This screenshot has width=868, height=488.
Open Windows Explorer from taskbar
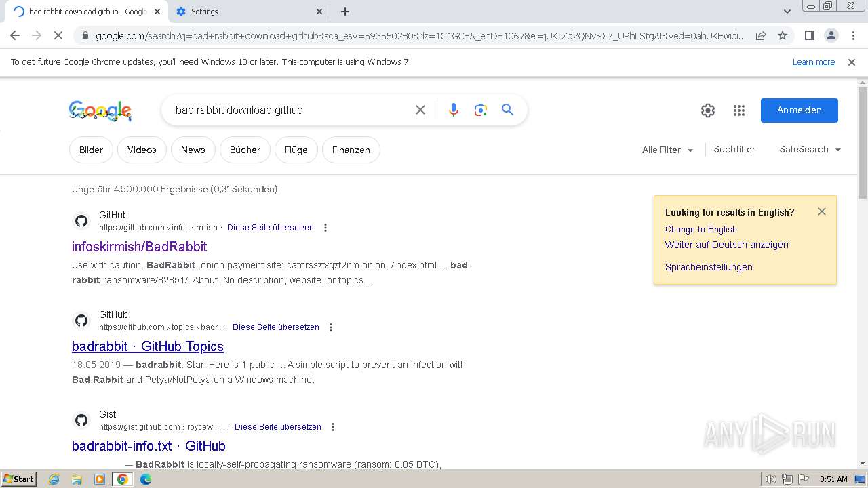[x=77, y=479]
